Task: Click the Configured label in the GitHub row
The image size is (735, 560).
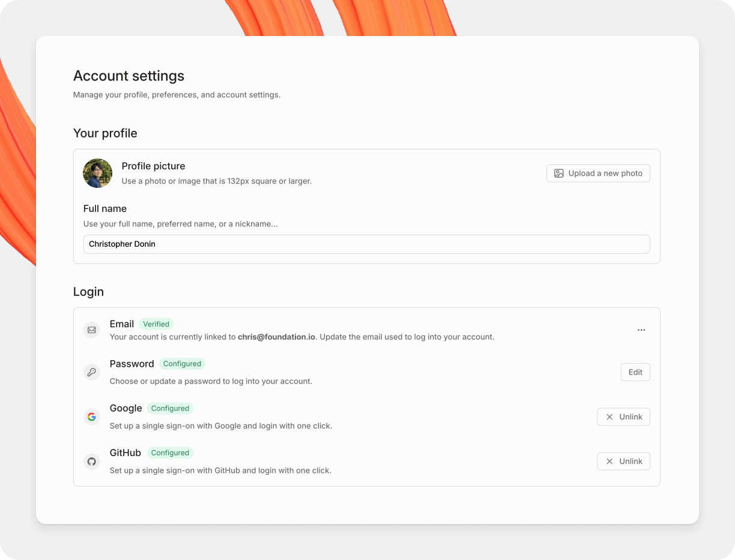Action: coord(170,453)
